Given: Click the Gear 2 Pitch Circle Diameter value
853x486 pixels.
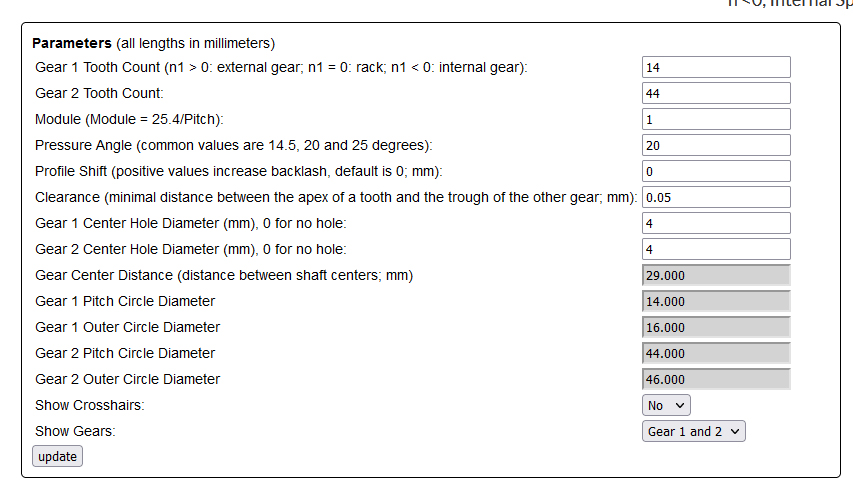Looking at the screenshot, I should point(716,353).
